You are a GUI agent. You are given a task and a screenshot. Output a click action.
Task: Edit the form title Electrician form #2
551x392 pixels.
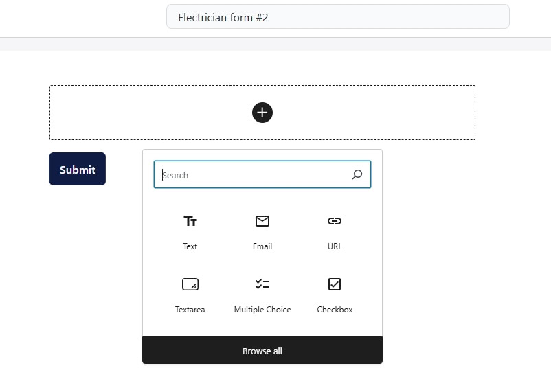[x=338, y=17]
